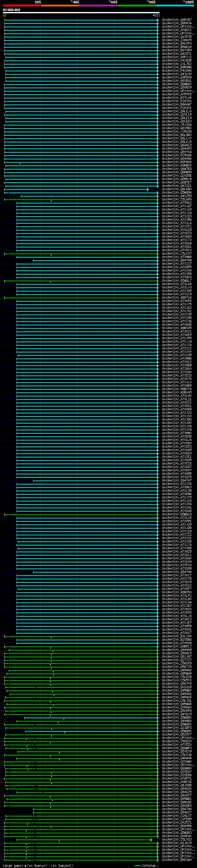Open hit UniRef100_Q6RIB7
The image size is (197, 868).
pos(177,20)
